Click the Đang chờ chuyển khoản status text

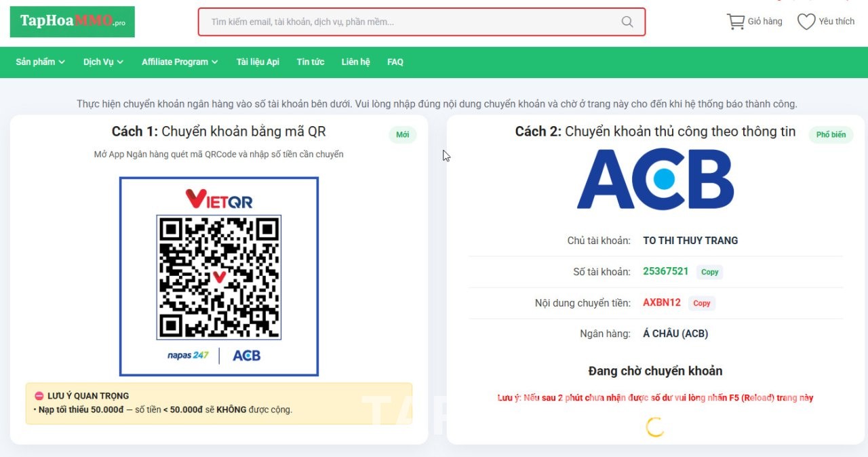point(655,371)
